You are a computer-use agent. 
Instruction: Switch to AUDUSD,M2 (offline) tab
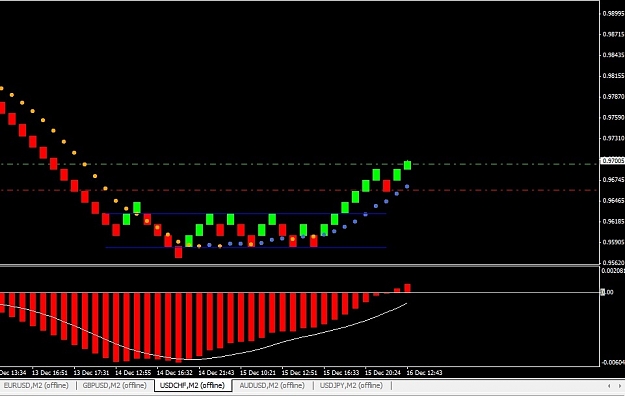coord(272,385)
